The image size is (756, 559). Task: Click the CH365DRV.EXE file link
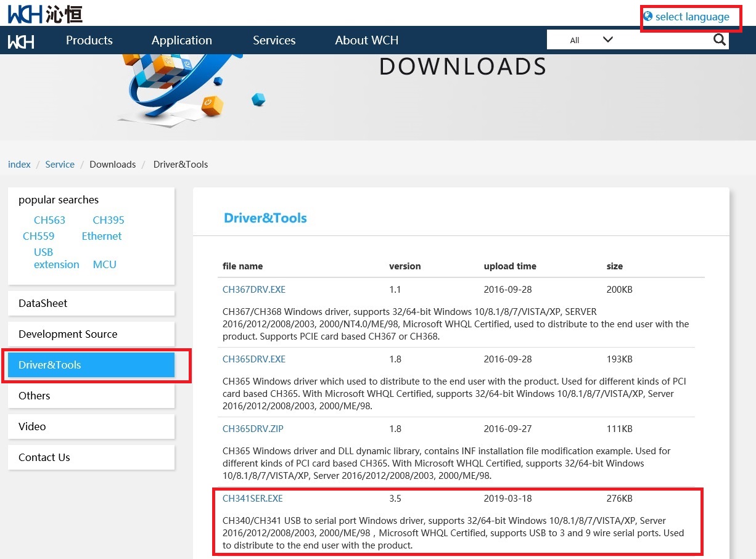[x=253, y=359]
